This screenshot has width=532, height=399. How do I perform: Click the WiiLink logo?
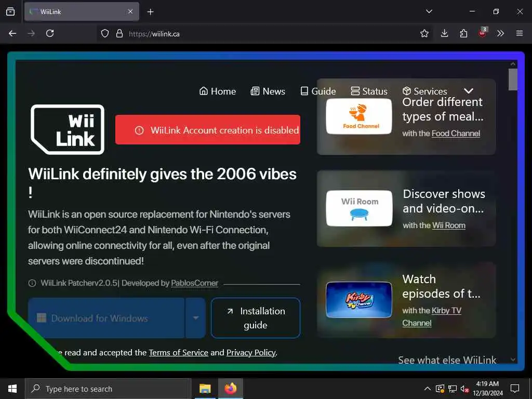click(68, 129)
